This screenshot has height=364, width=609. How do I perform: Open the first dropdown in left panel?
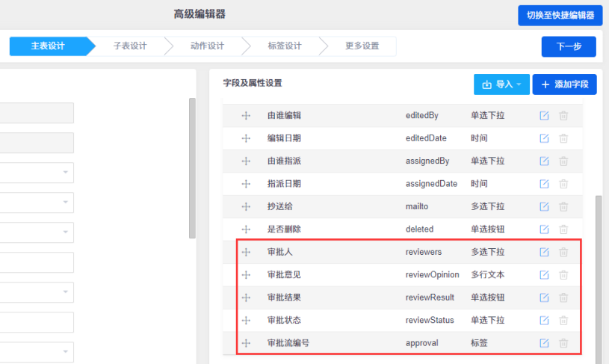click(37, 173)
